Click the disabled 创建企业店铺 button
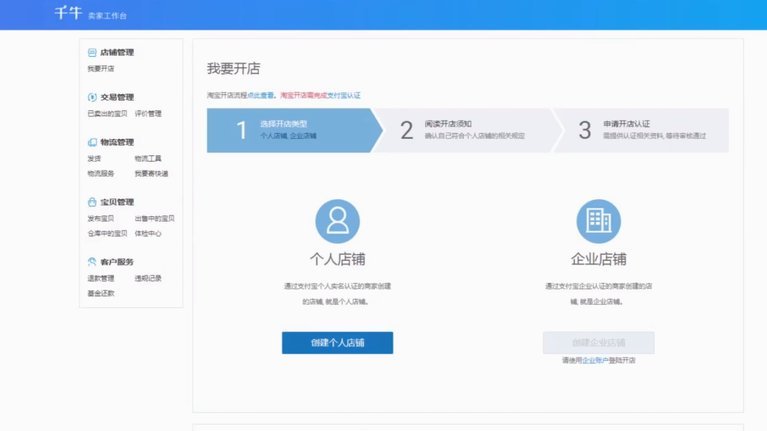 pos(599,342)
